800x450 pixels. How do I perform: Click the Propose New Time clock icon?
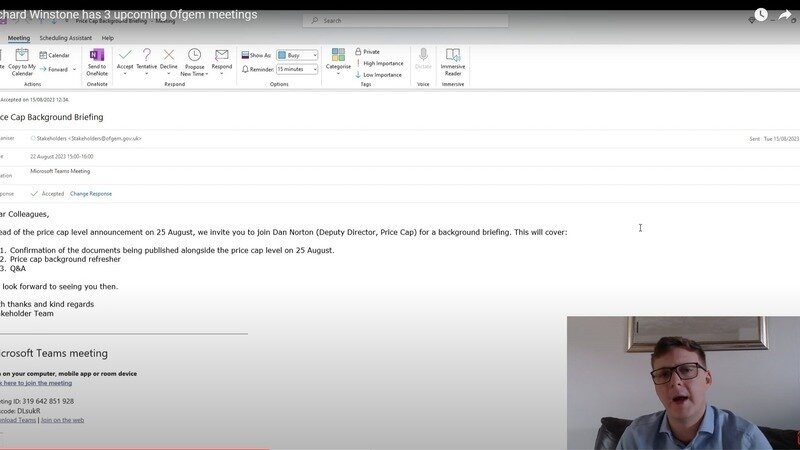coord(194,54)
